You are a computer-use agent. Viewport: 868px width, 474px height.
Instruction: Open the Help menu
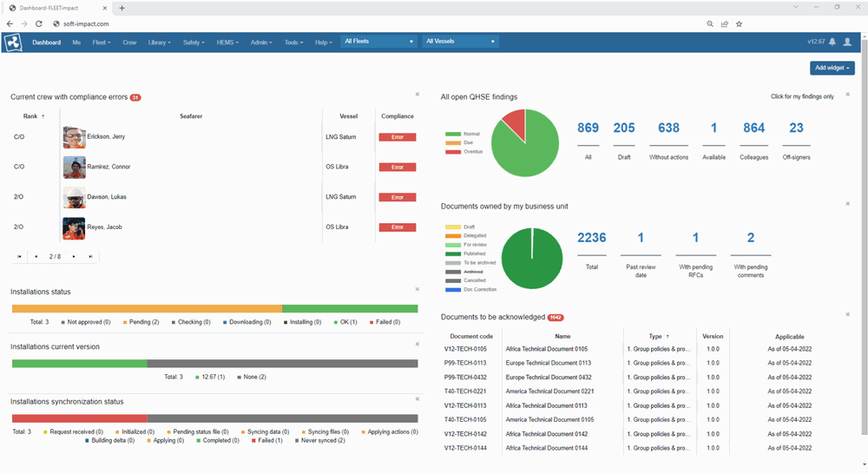point(324,43)
